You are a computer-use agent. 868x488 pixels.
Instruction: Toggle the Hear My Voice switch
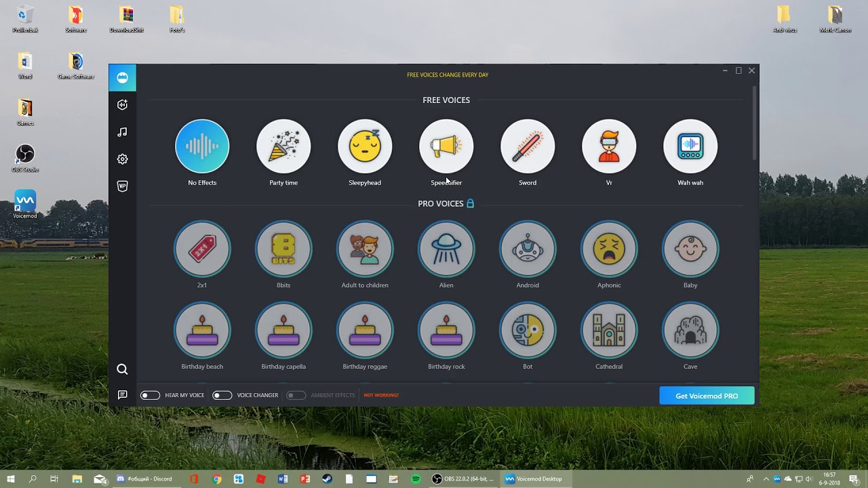click(150, 395)
